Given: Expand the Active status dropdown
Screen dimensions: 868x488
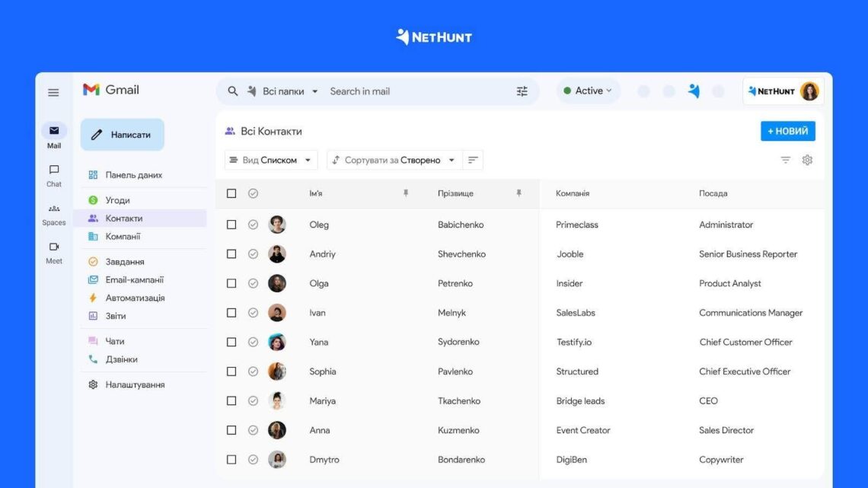Looking at the screenshot, I should (x=588, y=91).
